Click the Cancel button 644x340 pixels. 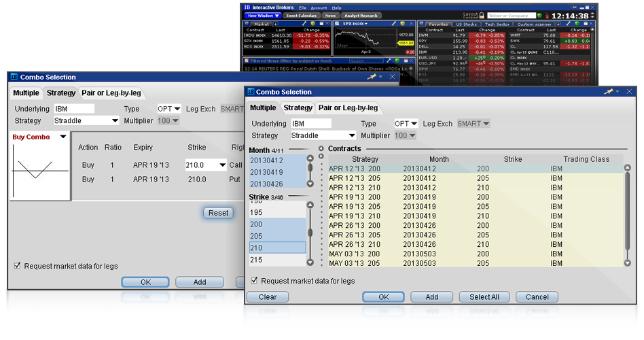537,297
